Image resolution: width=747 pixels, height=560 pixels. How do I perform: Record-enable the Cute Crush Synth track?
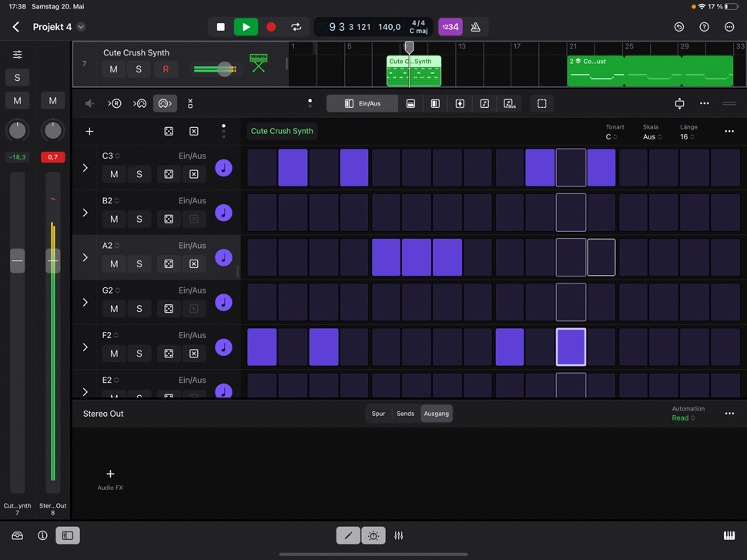[166, 69]
